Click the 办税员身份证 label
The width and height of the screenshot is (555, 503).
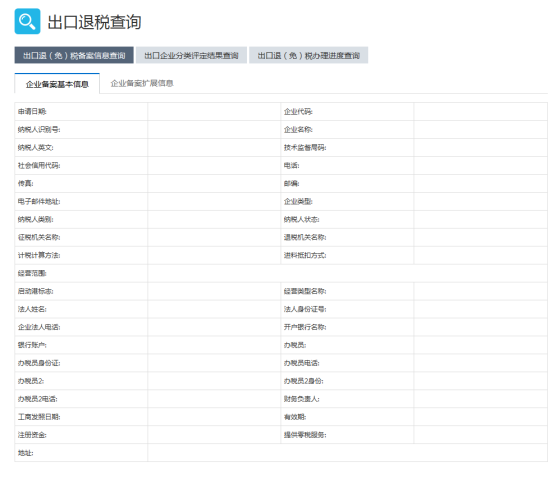click(x=39, y=364)
